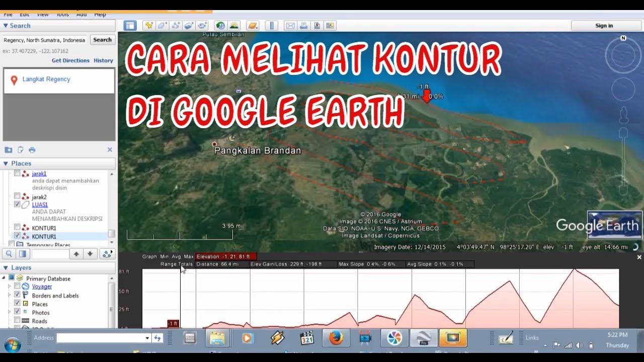
Task: Expand the Photos layer node
Action: pyautogui.click(x=9, y=312)
